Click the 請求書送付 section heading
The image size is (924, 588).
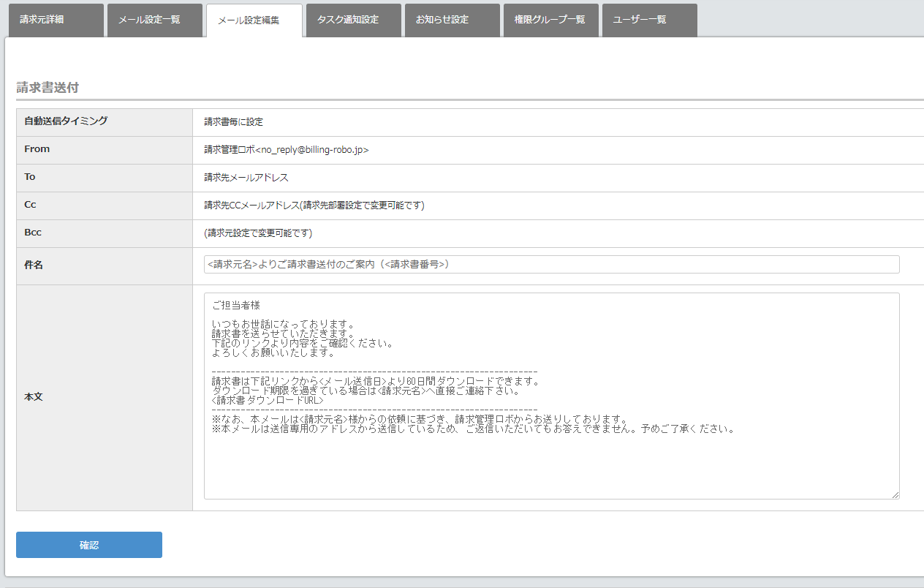click(48, 87)
